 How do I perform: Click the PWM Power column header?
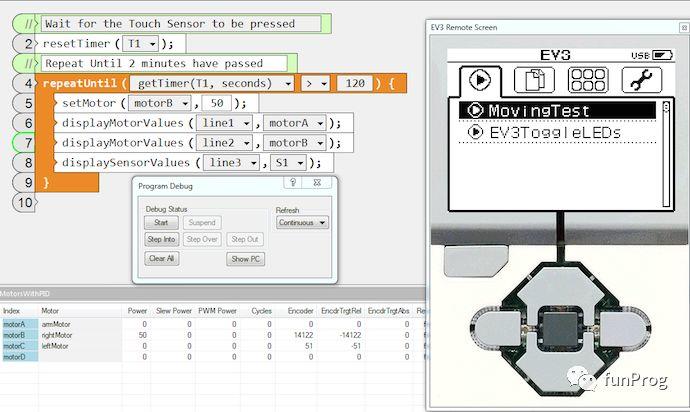(x=217, y=311)
